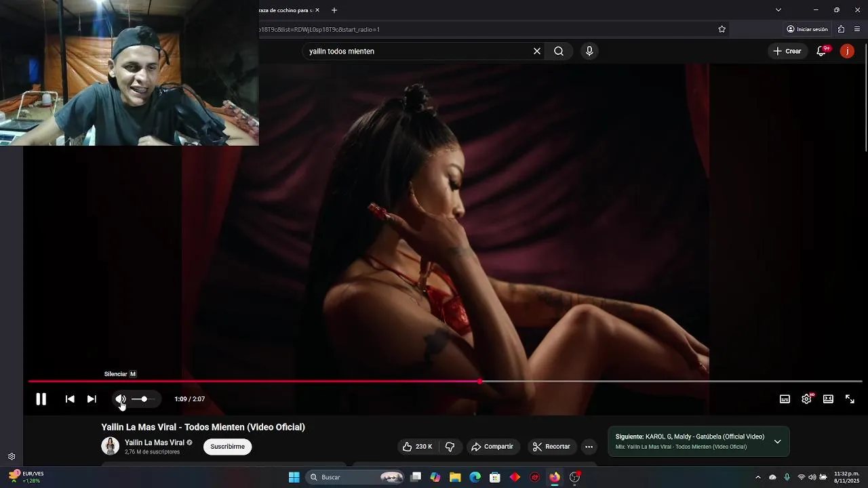Click the video title text
This screenshot has height=488, width=868.
[203, 427]
